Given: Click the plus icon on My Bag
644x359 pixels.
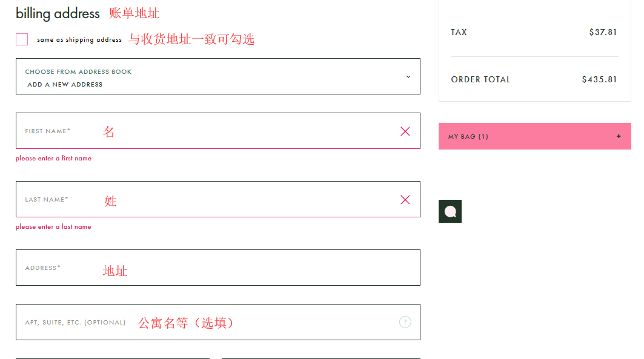Looking at the screenshot, I should (x=619, y=136).
